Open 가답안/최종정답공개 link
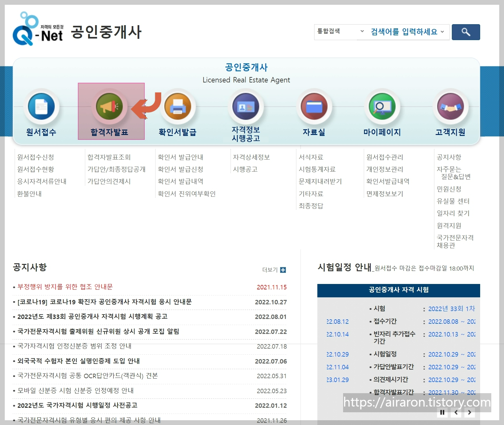The image size is (504, 425). (116, 169)
